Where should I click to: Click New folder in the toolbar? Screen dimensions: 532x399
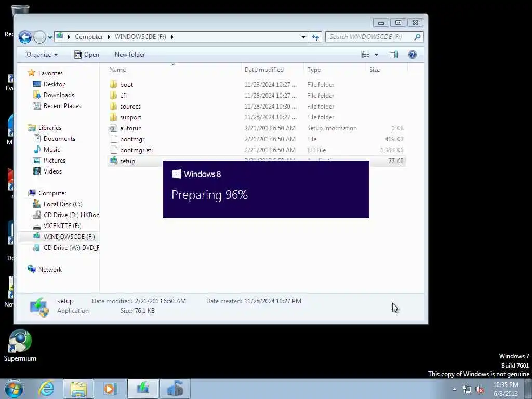coord(130,55)
